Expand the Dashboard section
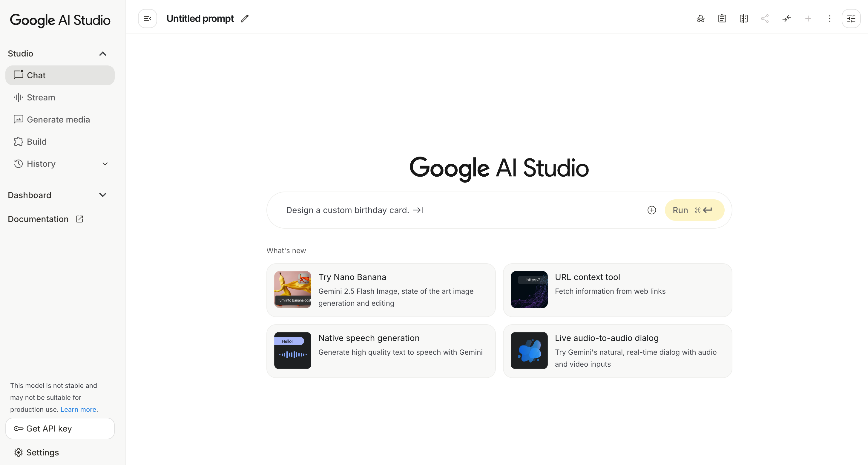 [102, 195]
